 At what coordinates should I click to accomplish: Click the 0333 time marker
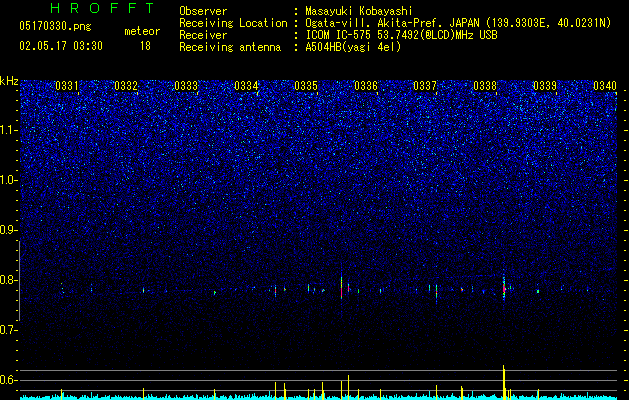pos(186,86)
